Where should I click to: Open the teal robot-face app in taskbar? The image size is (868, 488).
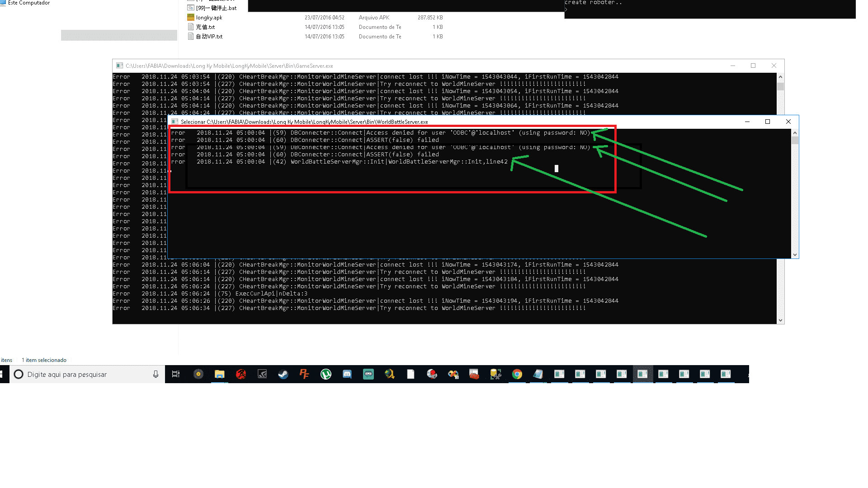(368, 374)
